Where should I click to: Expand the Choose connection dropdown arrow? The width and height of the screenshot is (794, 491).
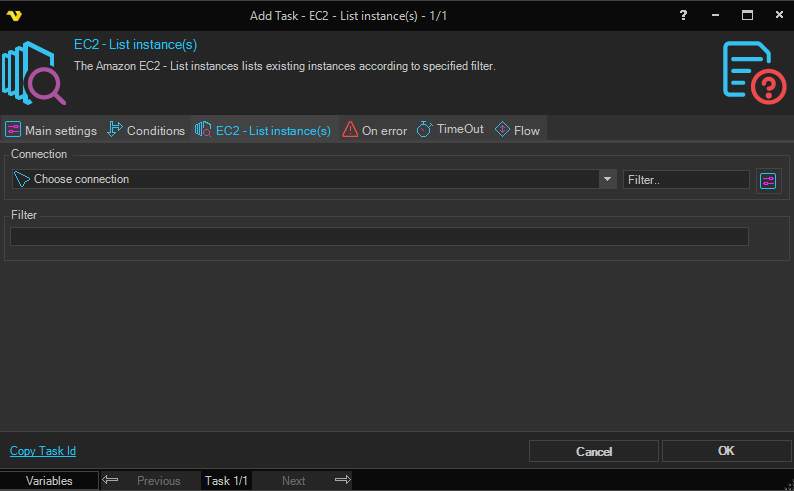(607, 179)
